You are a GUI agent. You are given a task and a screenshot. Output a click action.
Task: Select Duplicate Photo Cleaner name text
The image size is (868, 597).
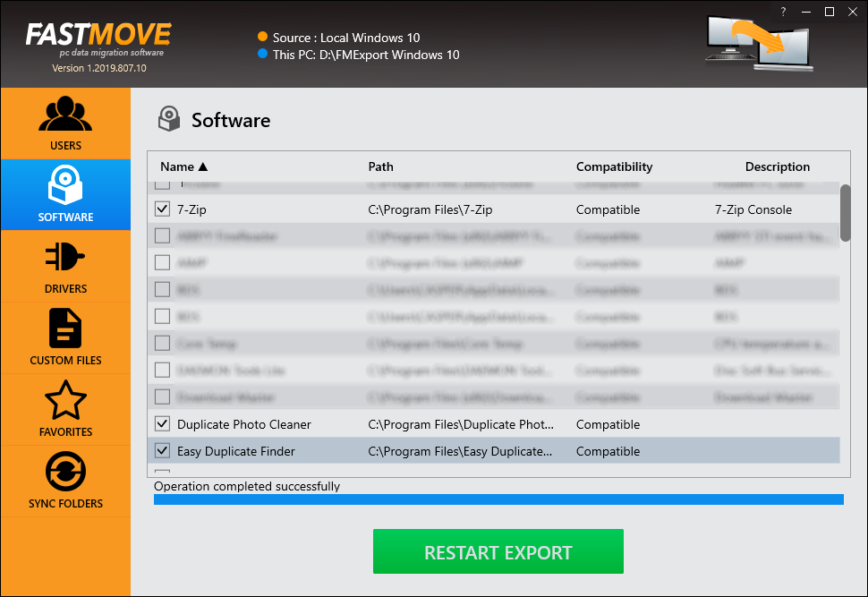pyautogui.click(x=244, y=425)
